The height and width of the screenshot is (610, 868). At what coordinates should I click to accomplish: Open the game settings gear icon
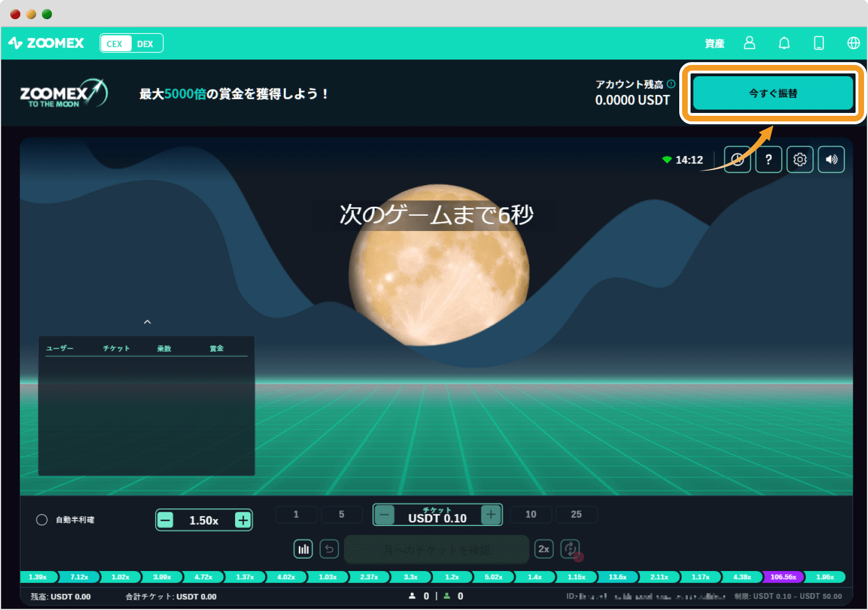[x=800, y=159]
